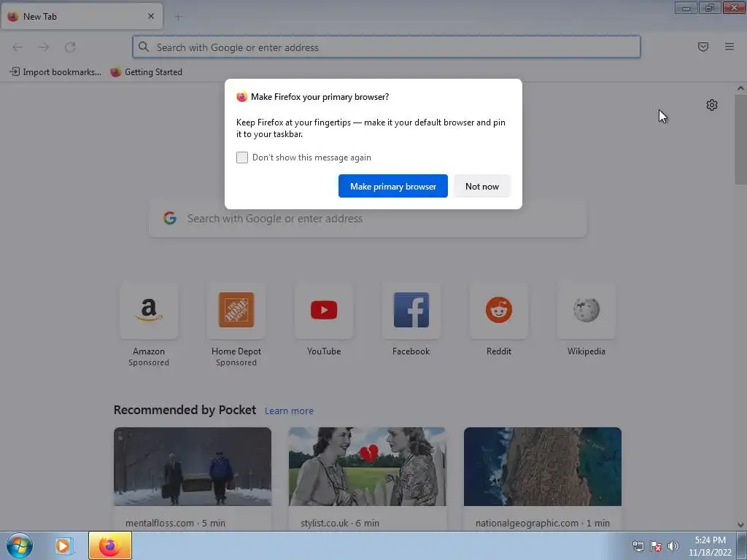
Task: Open the Firefox application menu
Action: pyautogui.click(x=729, y=47)
